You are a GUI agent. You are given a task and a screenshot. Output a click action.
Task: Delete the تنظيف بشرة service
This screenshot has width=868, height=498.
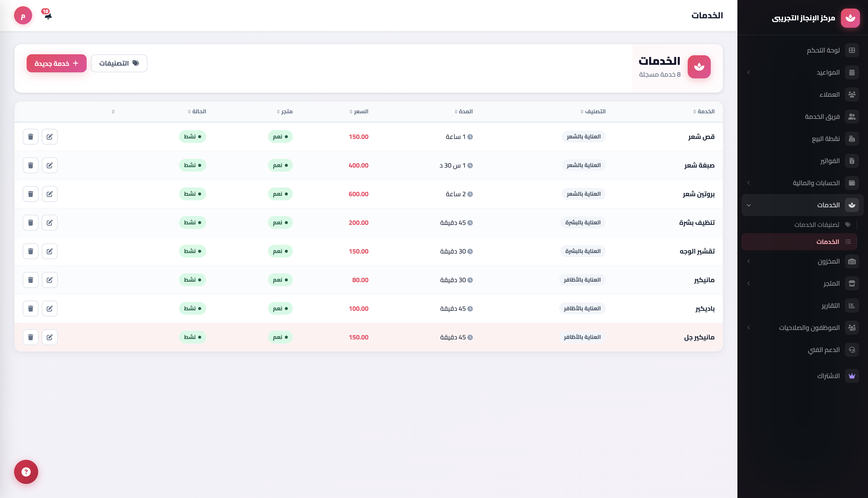click(30, 223)
